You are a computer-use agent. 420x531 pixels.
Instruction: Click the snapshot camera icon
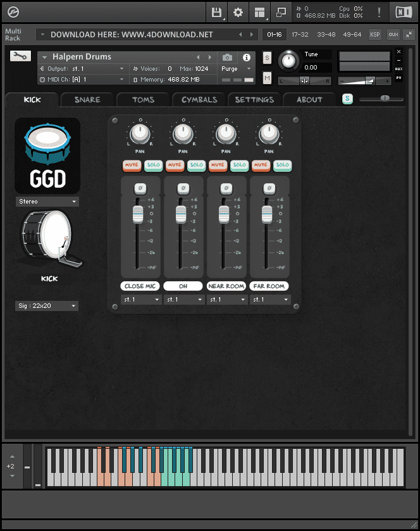[x=227, y=58]
